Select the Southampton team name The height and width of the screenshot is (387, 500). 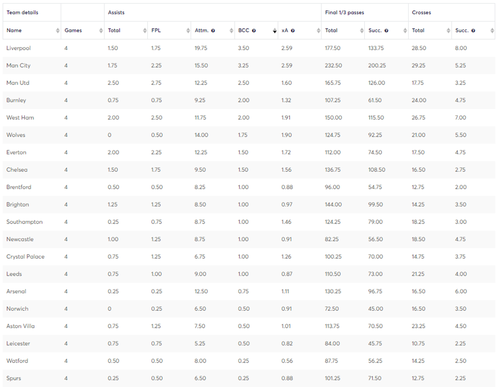24,222
